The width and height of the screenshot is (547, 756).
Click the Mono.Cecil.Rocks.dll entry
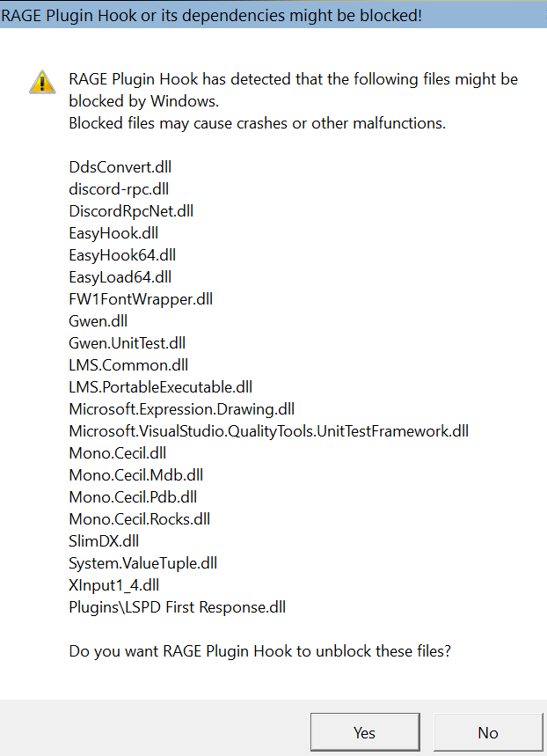140,519
